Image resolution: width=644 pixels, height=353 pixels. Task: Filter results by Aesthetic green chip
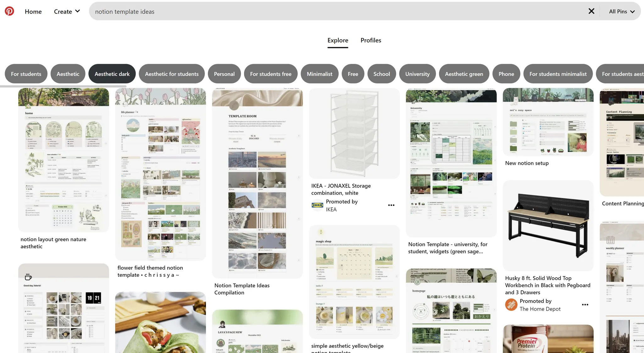point(464,74)
